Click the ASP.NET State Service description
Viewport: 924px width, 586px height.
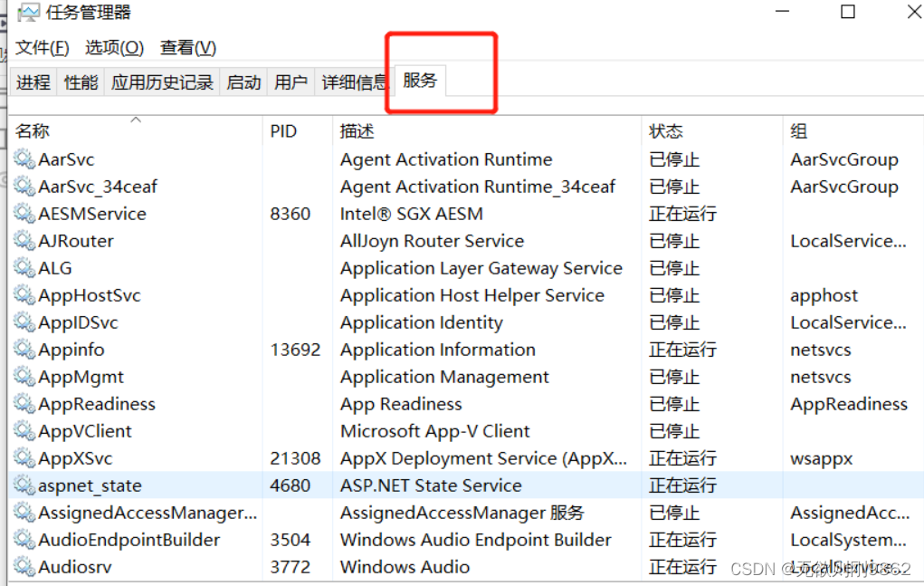431,485
